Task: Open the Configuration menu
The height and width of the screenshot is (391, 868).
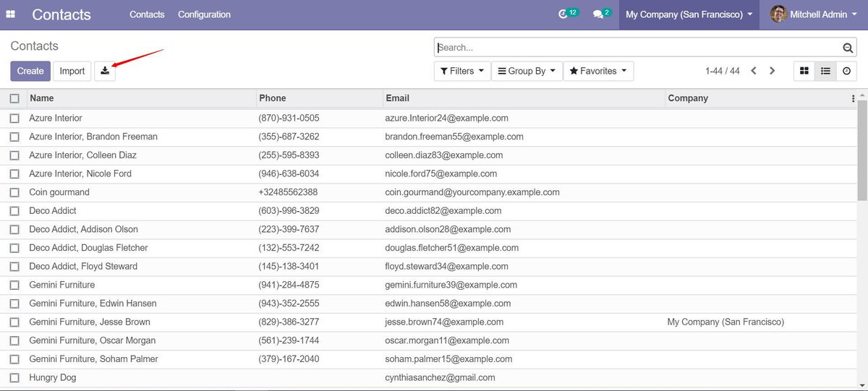Action: (x=204, y=14)
